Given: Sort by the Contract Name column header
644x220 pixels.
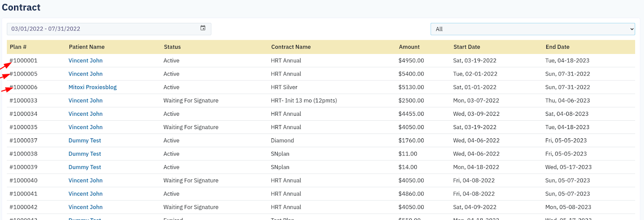Looking at the screenshot, I should [291, 47].
